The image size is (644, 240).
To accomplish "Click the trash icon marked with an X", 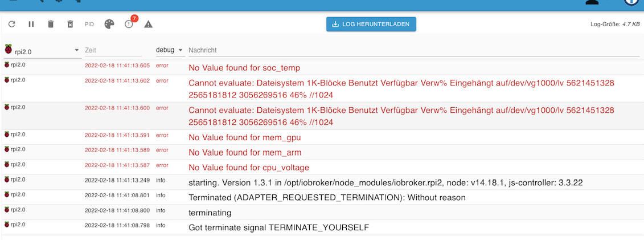I will pos(70,24).
